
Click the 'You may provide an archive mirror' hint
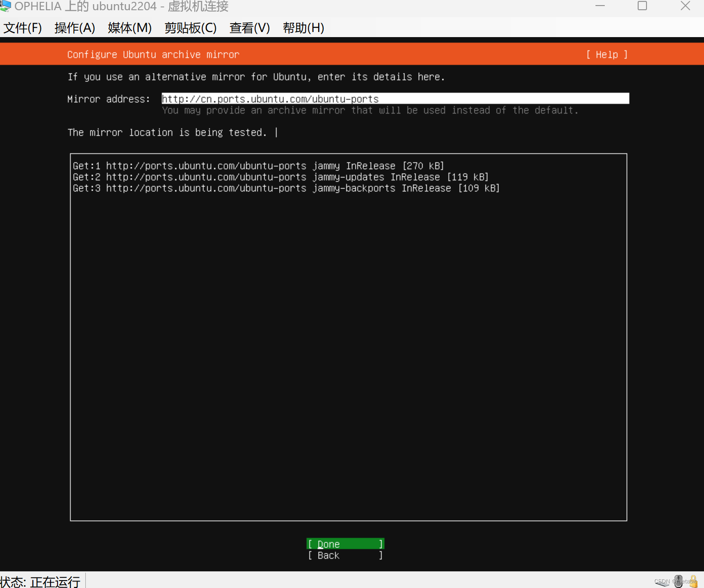click(x=370, y=110)
